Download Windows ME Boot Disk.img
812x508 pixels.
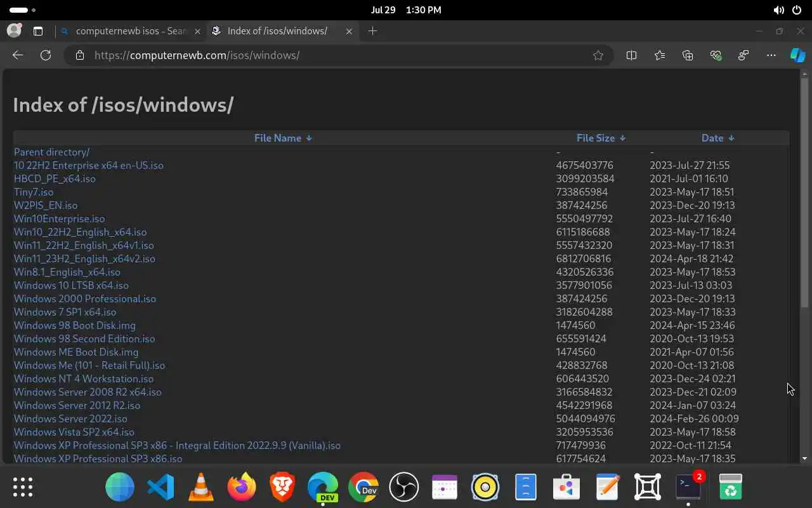click(76, 352)
